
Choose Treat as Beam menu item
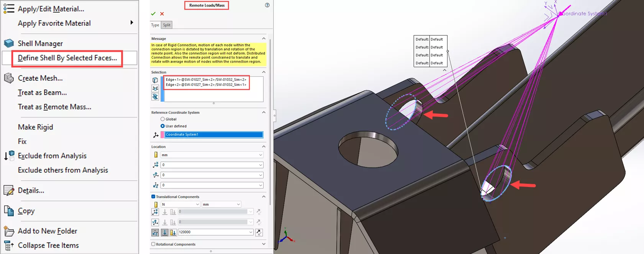click(x=42, y=92)
